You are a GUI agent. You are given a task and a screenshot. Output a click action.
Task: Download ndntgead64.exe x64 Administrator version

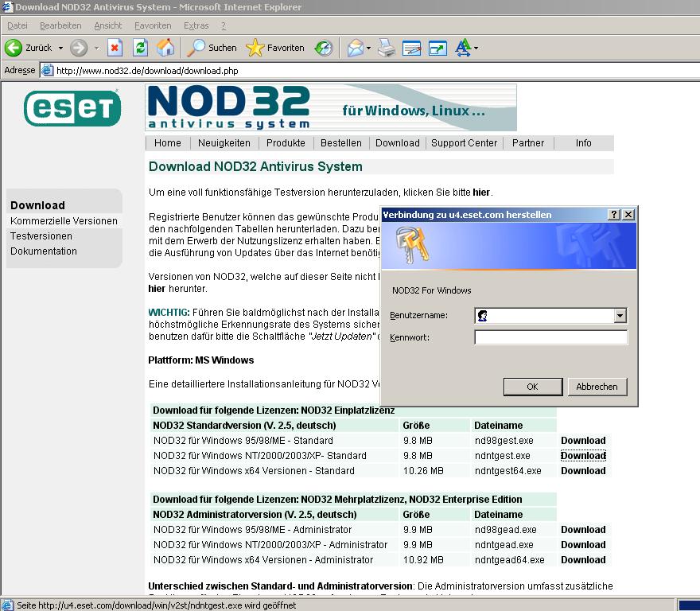(x=583, y=560)
